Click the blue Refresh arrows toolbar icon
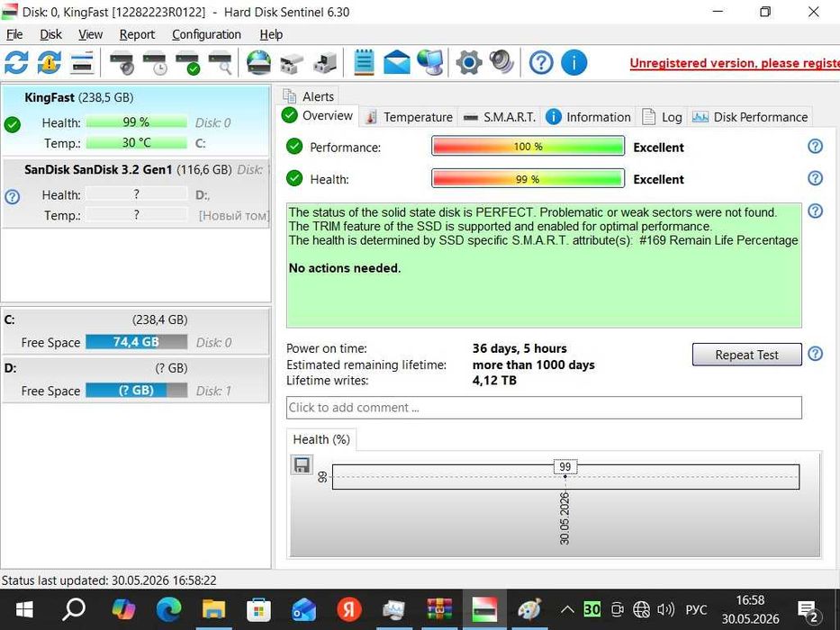This screenshot has width=840, height=630. pos(16,63)
